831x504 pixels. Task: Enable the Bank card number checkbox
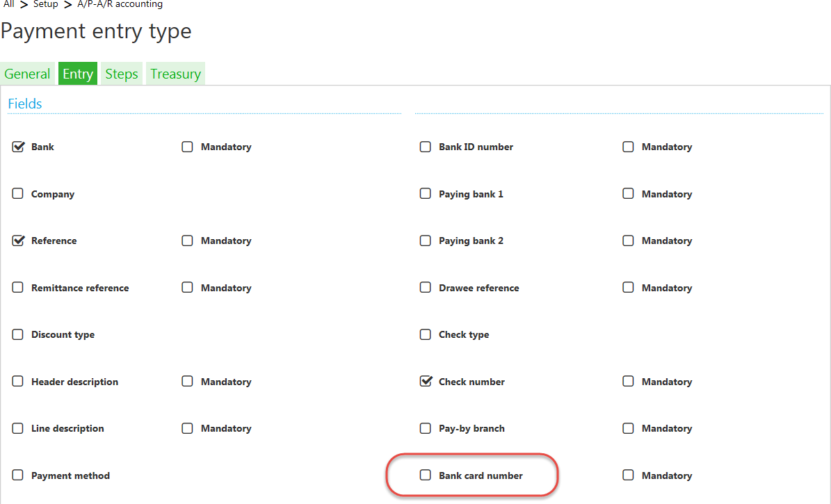[426, 475]
